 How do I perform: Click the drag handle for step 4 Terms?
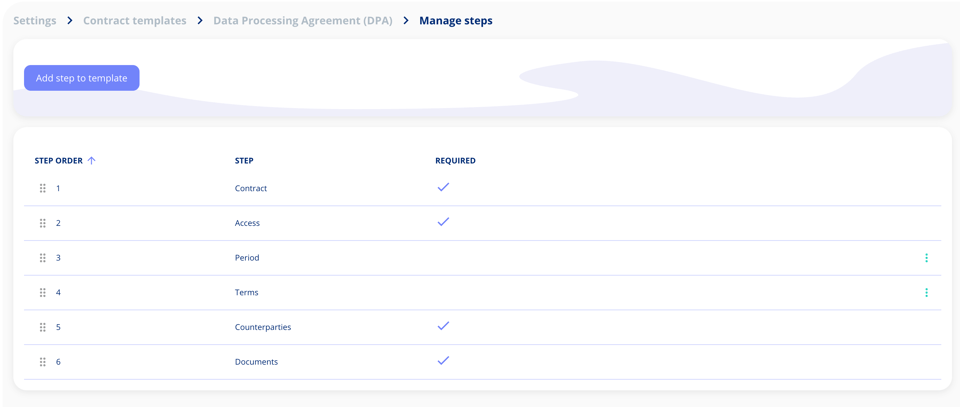pyautogui.click(x=43, y=293)
